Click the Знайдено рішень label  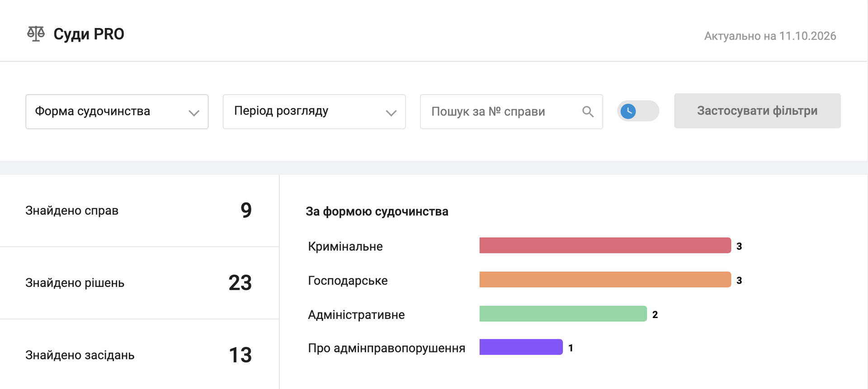(x=75, y=283)
